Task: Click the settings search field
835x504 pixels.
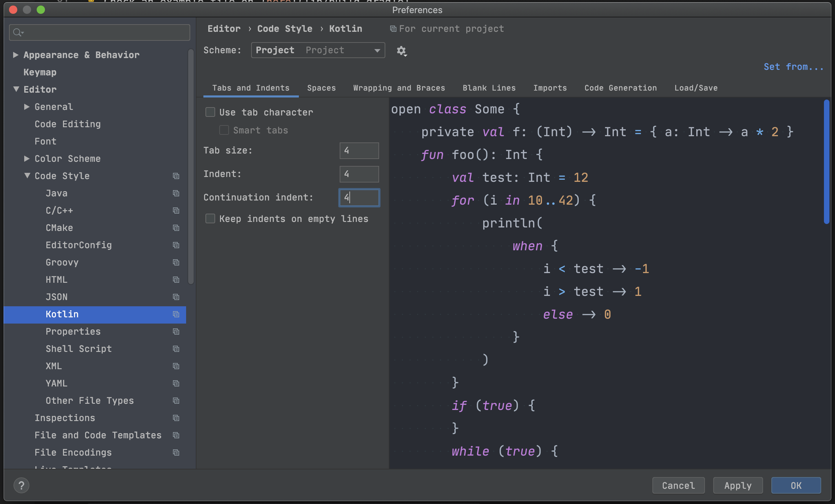Action: pos(100,32)
